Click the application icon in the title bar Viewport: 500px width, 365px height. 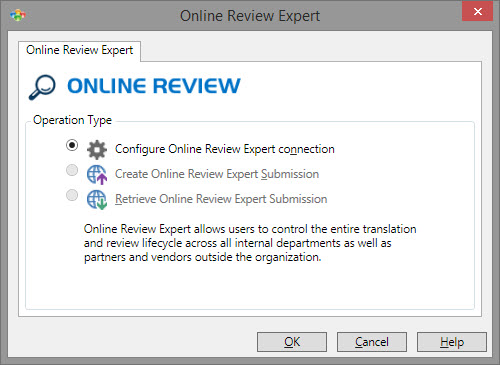18,15
